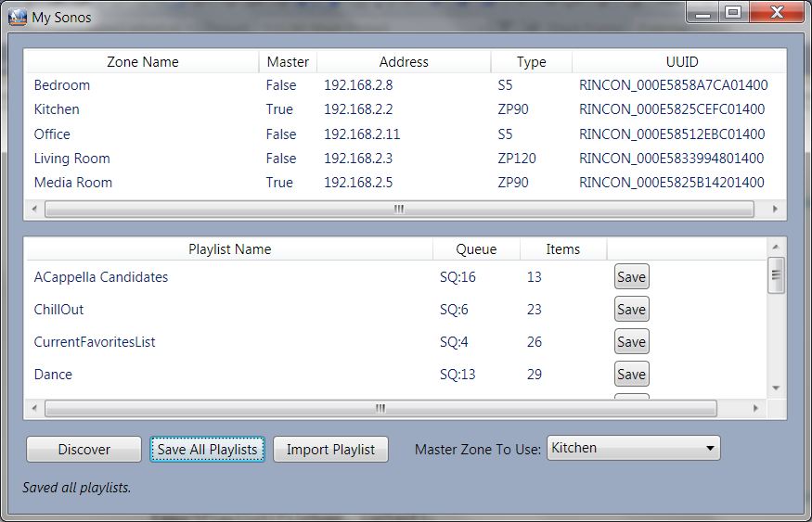Screen dimensions: 812x522
Task: Sort by Queue column header
Action: pyautogui.click(x=476, y=248)
